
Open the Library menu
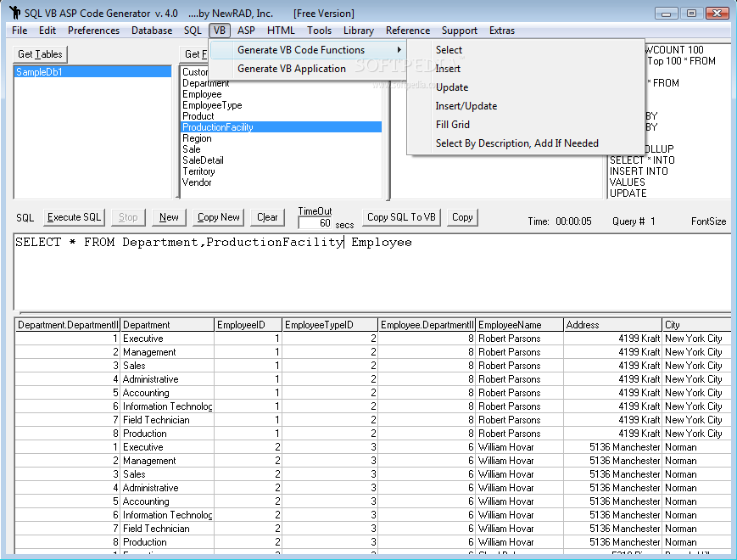[358, 31]
